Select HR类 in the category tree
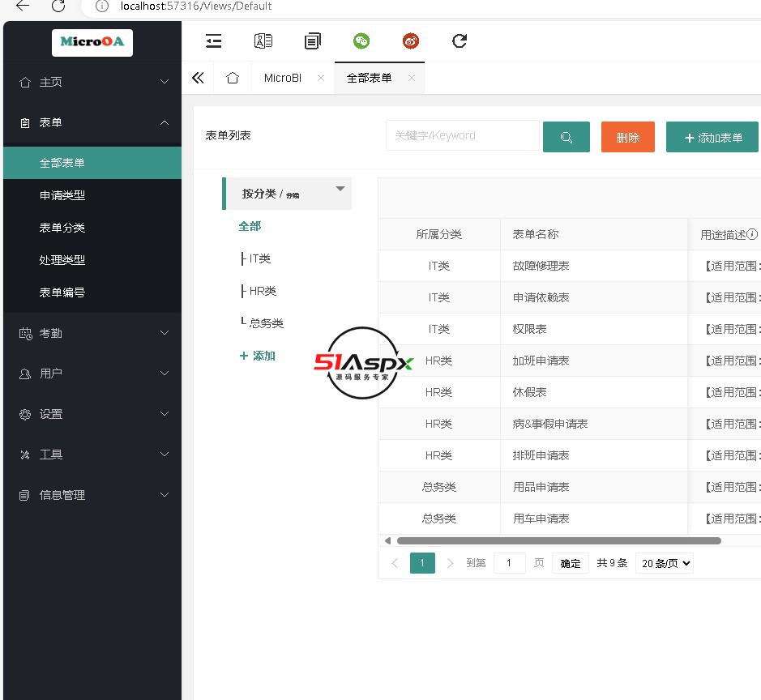 [263, 291]
